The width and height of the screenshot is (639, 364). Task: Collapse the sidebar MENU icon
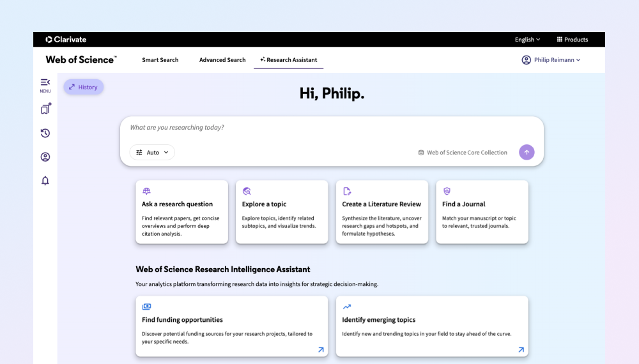pyautogui.click(x=45, y=86)
